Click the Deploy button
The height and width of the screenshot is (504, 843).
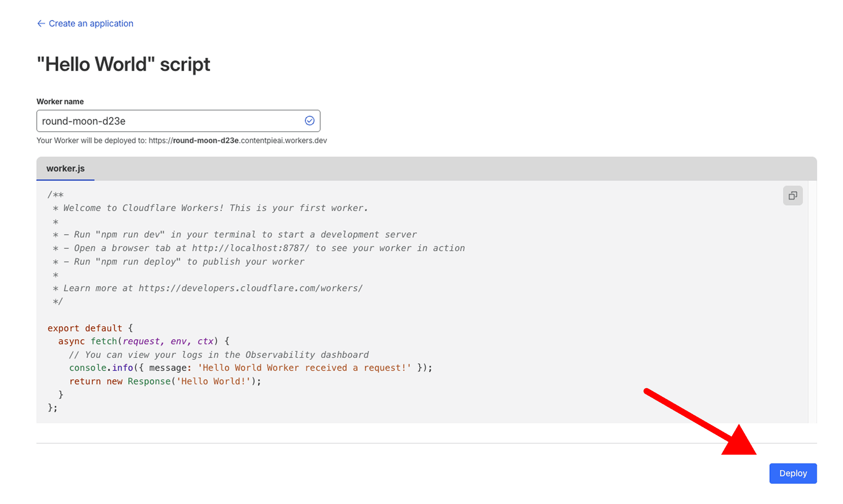(793, 473)
